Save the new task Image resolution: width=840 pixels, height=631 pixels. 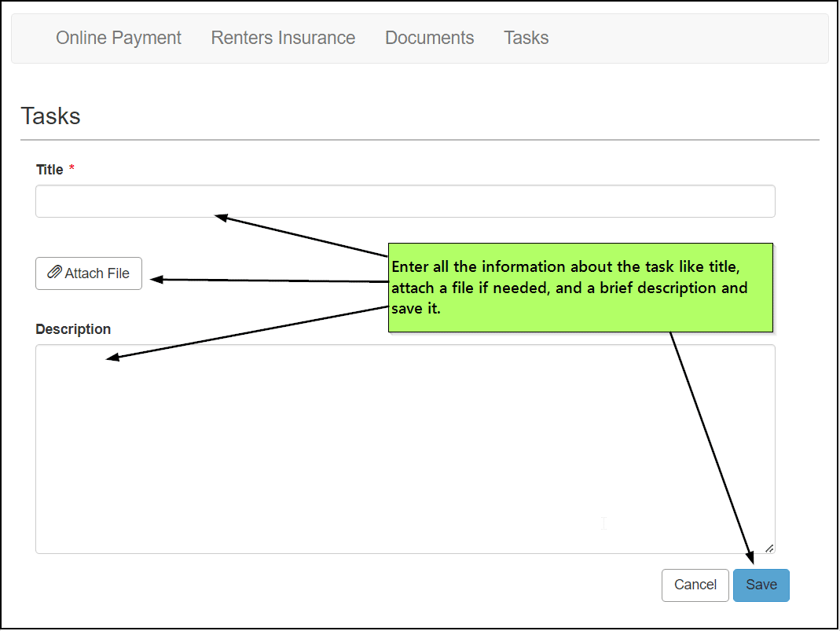pyautogui.click(x=761, y=585)
